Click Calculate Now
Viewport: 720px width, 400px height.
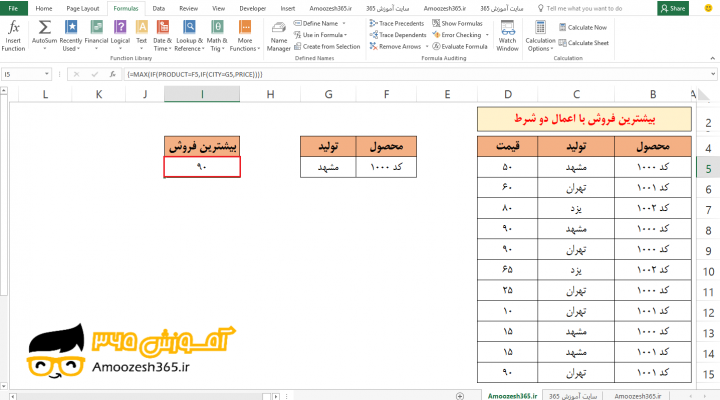click(583, 28)
